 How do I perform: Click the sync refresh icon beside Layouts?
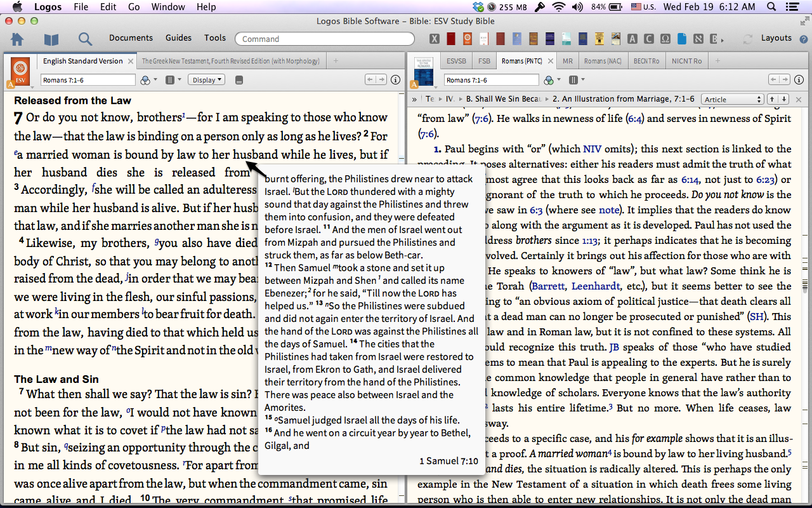point(749,39)
